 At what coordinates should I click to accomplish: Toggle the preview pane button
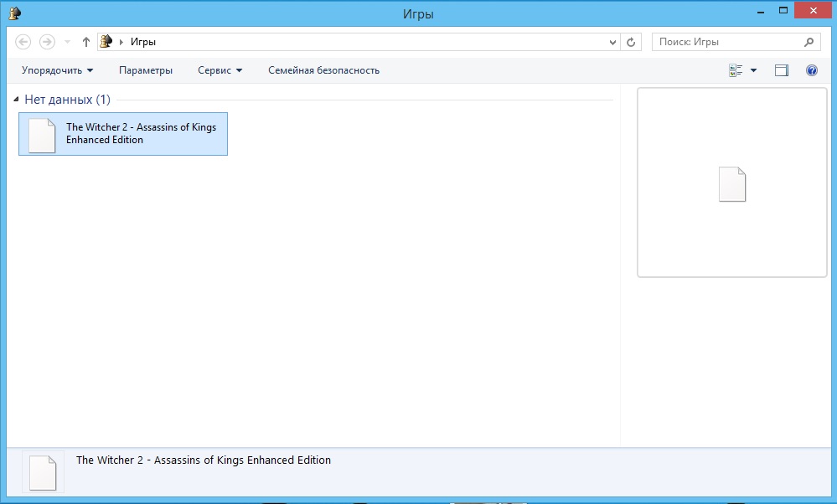[782, 70]
